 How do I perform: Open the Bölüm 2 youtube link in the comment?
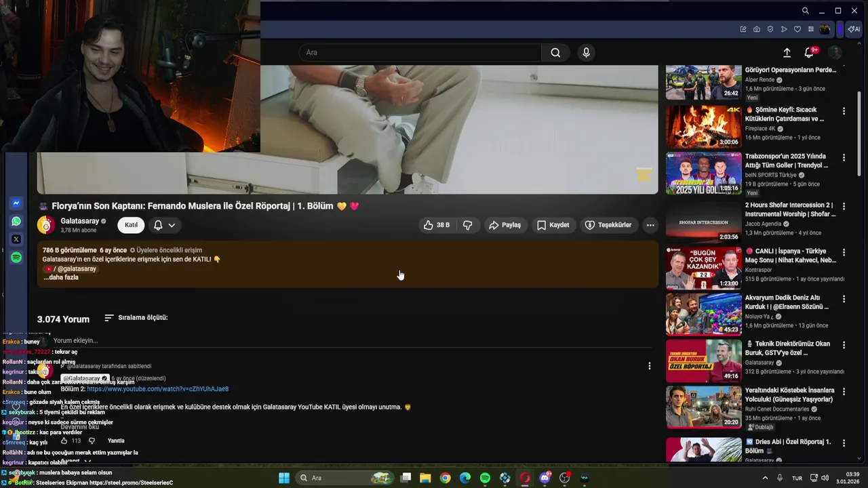(x=158, y=389)
